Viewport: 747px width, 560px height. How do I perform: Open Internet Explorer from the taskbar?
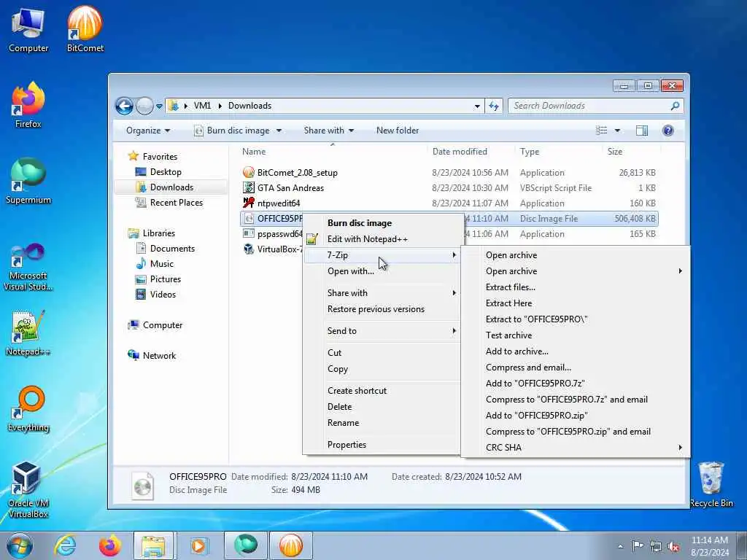(x=65, y=545)
